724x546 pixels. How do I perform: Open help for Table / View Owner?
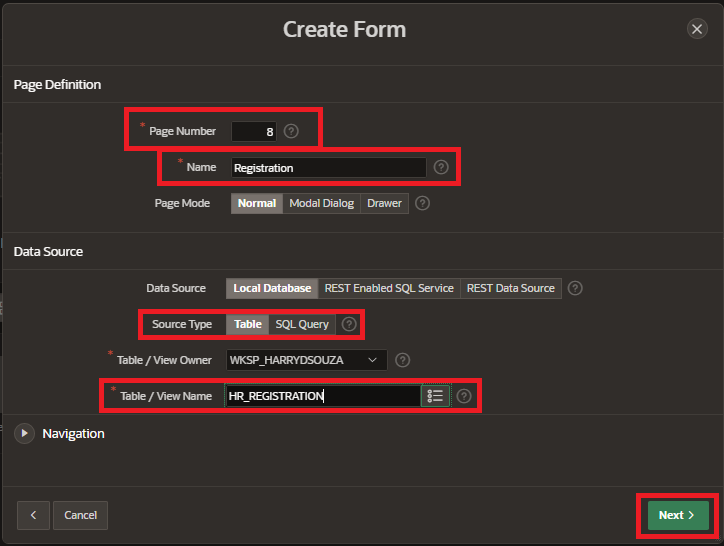click(x=402, y=360)
